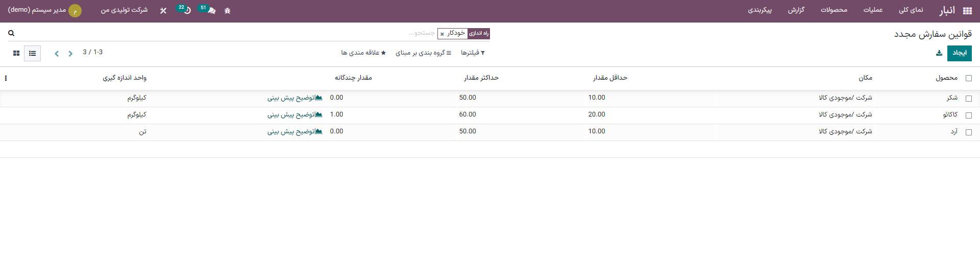Click the user avatar icon

[x=75, y=11]
